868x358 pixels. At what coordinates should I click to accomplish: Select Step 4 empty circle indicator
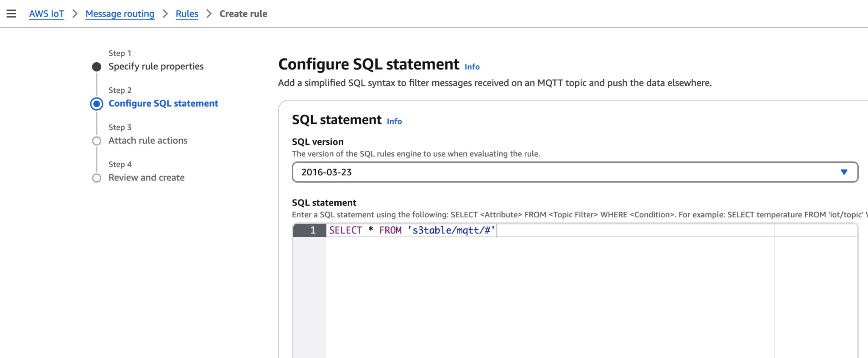97,178
